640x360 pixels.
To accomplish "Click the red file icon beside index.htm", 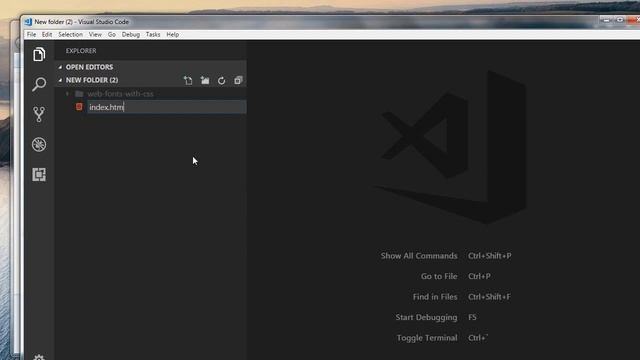I will tap(79, 107).
